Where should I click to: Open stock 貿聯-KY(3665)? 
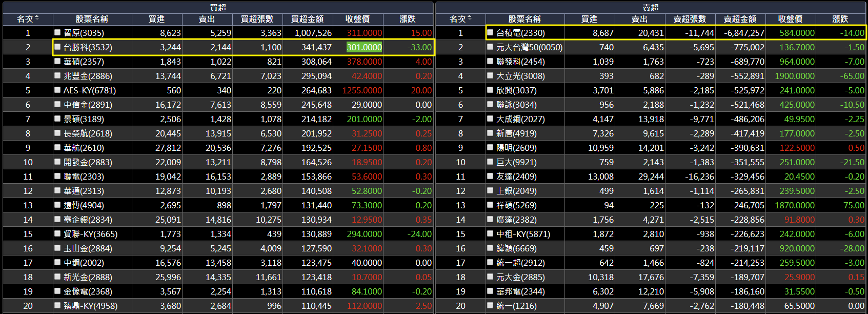click(90, 234)
